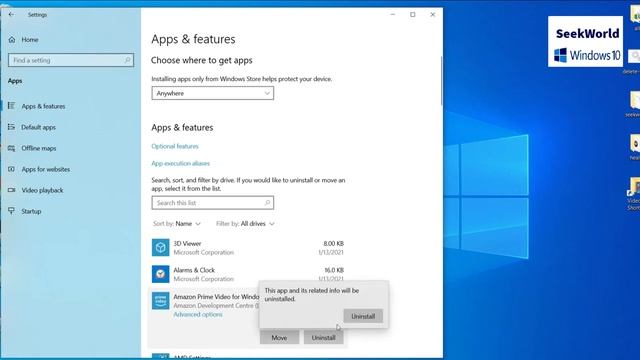640x360 pixels.
Task: Open App execution aliases link
Action: (x=180, y=163)
